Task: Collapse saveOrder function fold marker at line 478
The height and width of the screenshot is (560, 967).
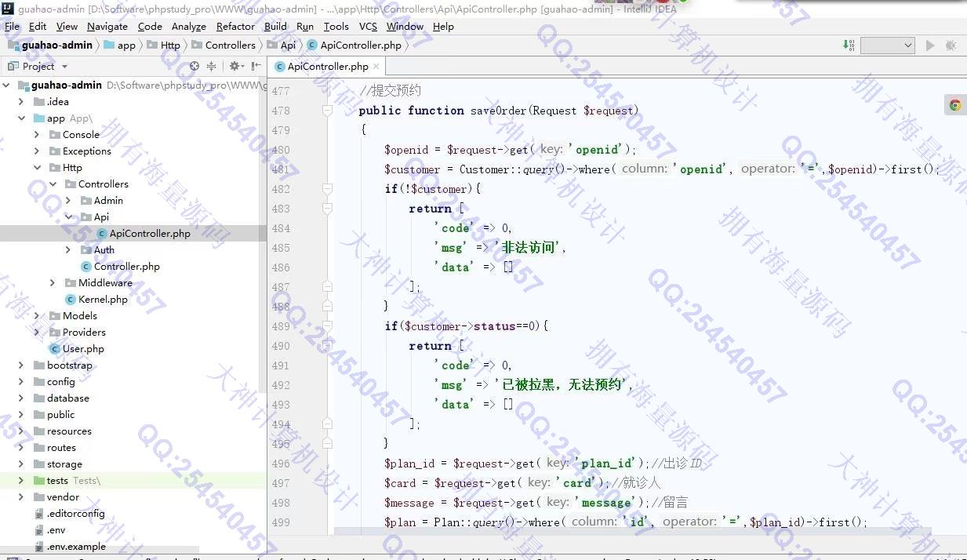Action: point(328,111)
